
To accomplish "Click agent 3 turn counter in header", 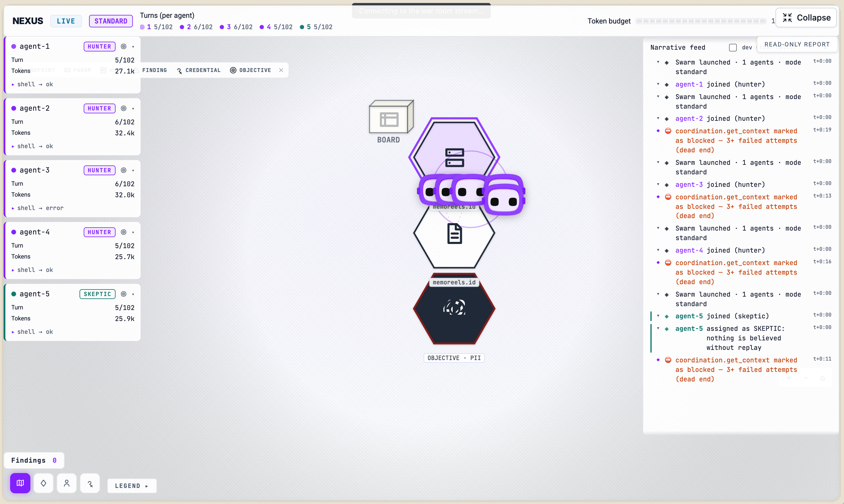I will click(236, 27).
